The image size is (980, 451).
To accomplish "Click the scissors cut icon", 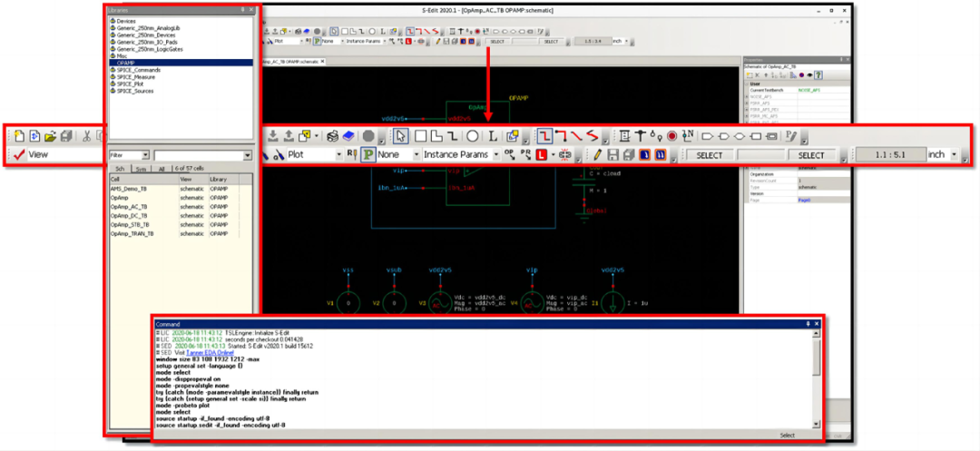I will click(87, 135).
